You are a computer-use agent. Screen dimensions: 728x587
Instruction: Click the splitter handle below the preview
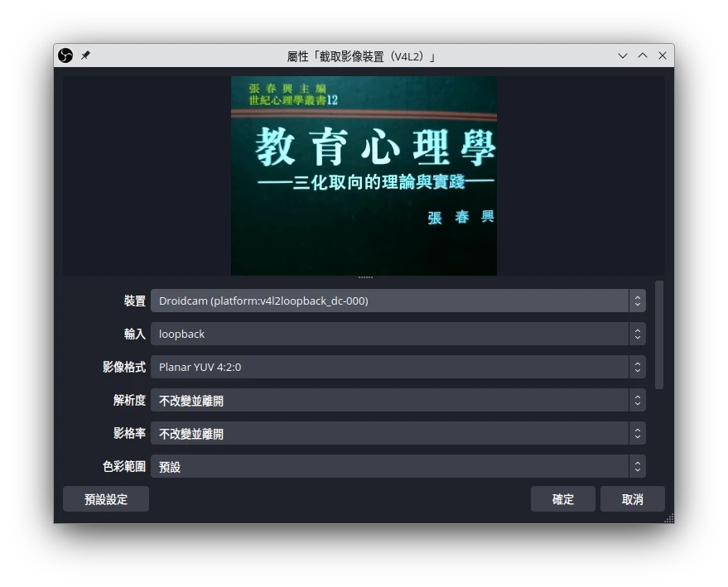365,277
